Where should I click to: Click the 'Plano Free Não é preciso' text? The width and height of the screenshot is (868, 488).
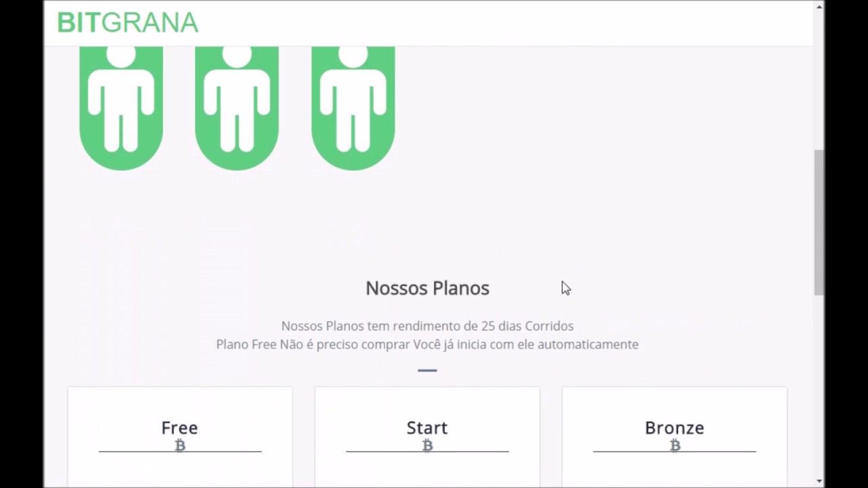427,344
